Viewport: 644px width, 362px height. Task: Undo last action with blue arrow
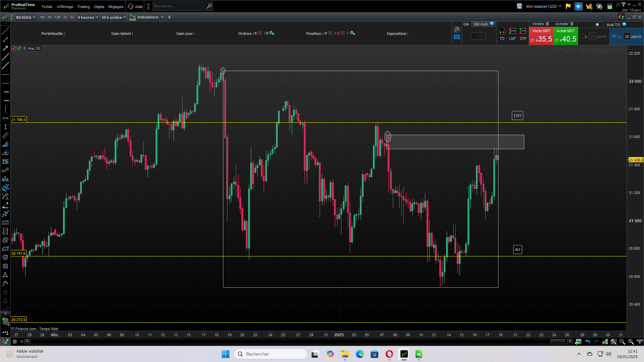[588, 342]
